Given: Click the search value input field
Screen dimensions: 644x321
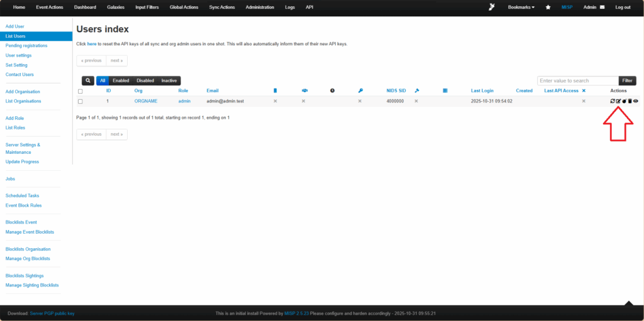Looking at the screenshot, I should tap(577, 81).
